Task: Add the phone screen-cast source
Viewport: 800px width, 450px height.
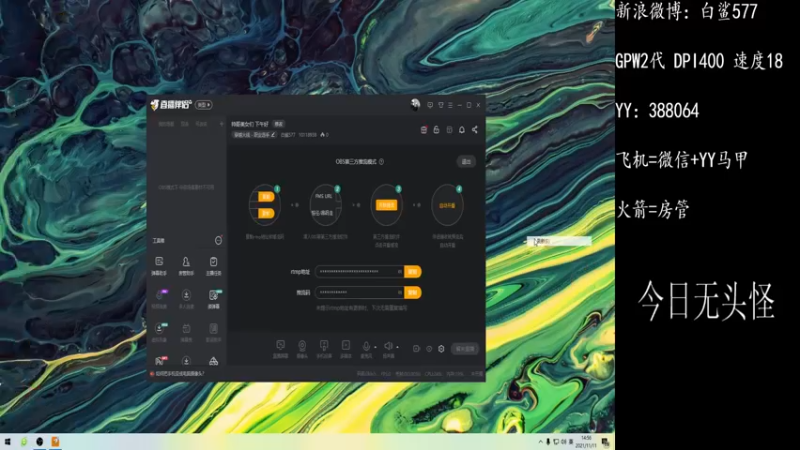Action: 324,348
